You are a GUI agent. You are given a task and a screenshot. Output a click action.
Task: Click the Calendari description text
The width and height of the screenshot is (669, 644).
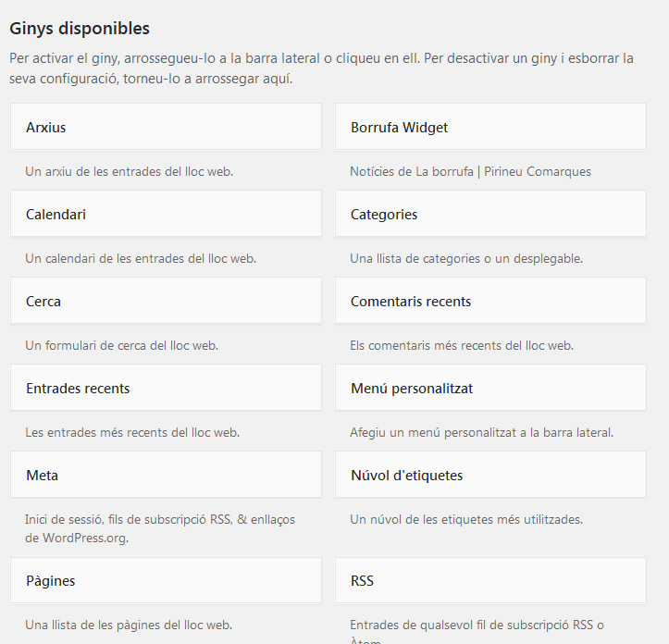[x=141, y=259]
